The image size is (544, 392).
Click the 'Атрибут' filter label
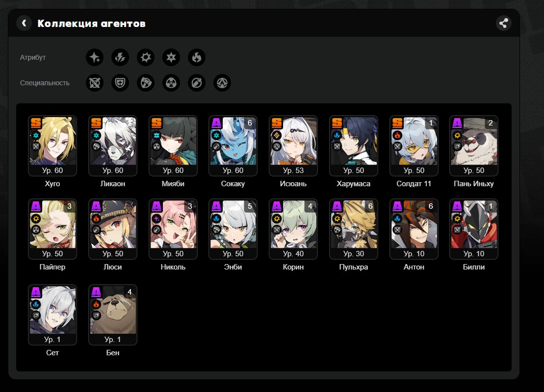33,57
